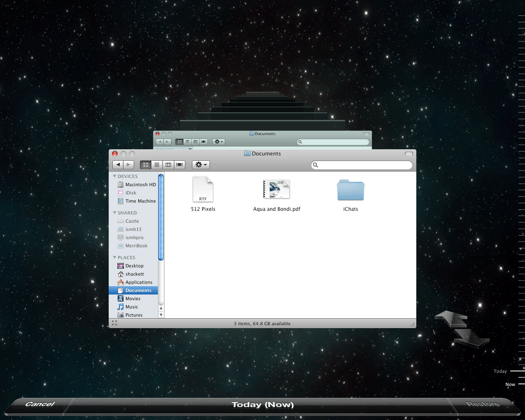Click the sidebar scrollbar down arrow
The height and width of the screenshot is (420, 525).
[161, 315]
